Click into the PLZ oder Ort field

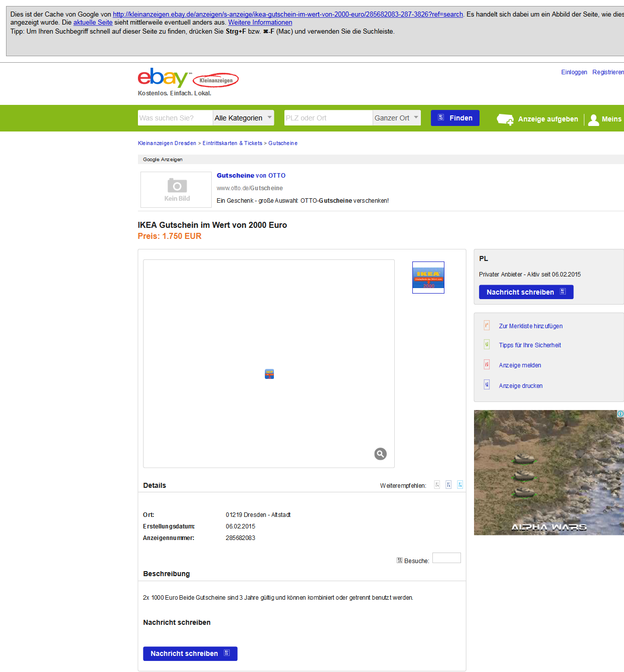pyautogui.click(x=328, y=118)
